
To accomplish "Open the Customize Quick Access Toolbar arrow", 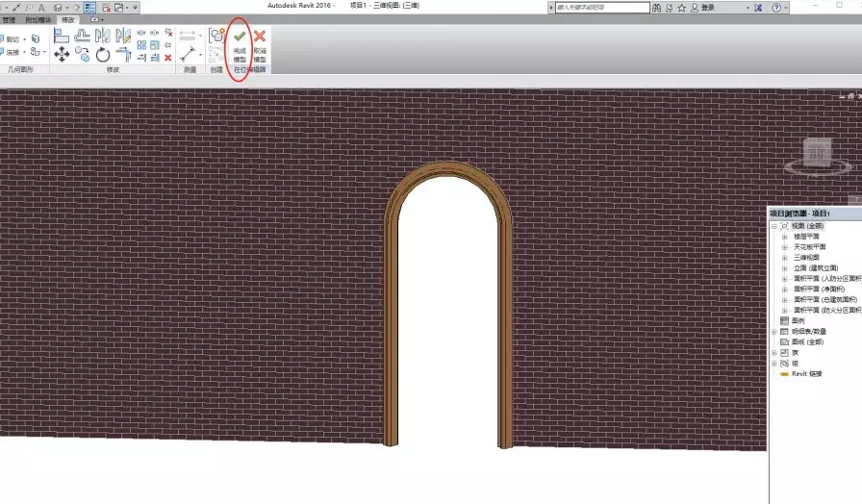I will click(x=136, y=8).
